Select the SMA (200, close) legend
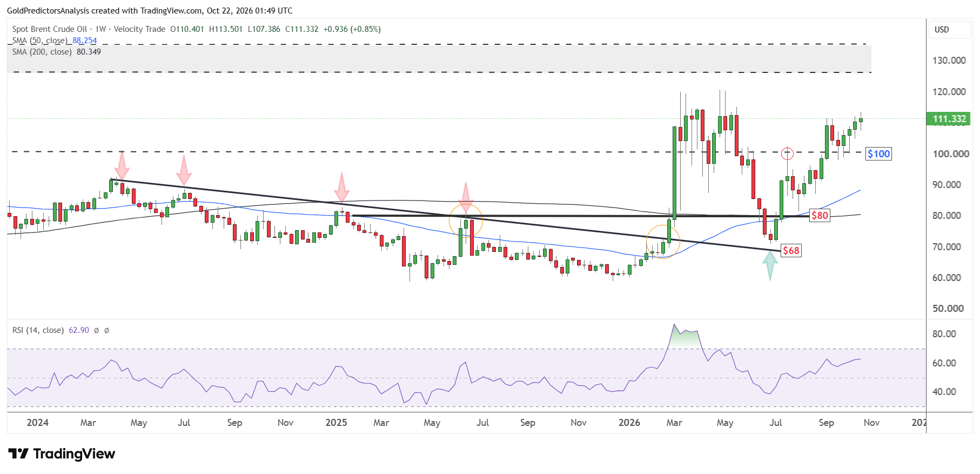 click(x=42, y=52)
